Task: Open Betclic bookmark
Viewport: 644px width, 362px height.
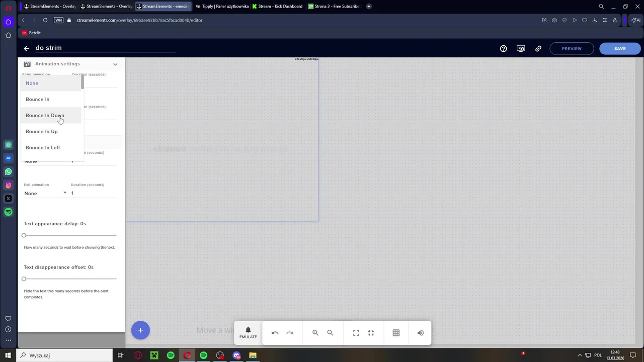Action: pos(31,33)
